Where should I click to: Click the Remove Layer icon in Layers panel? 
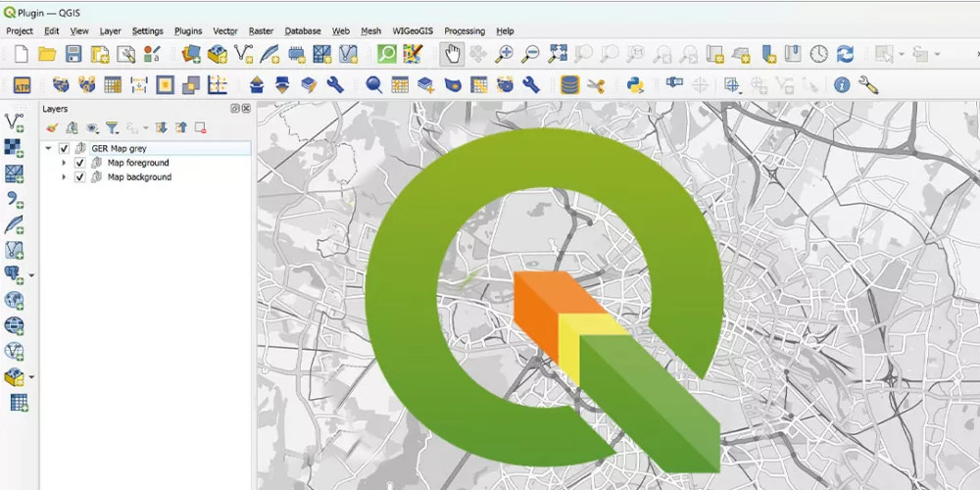(x=200, y=127)
